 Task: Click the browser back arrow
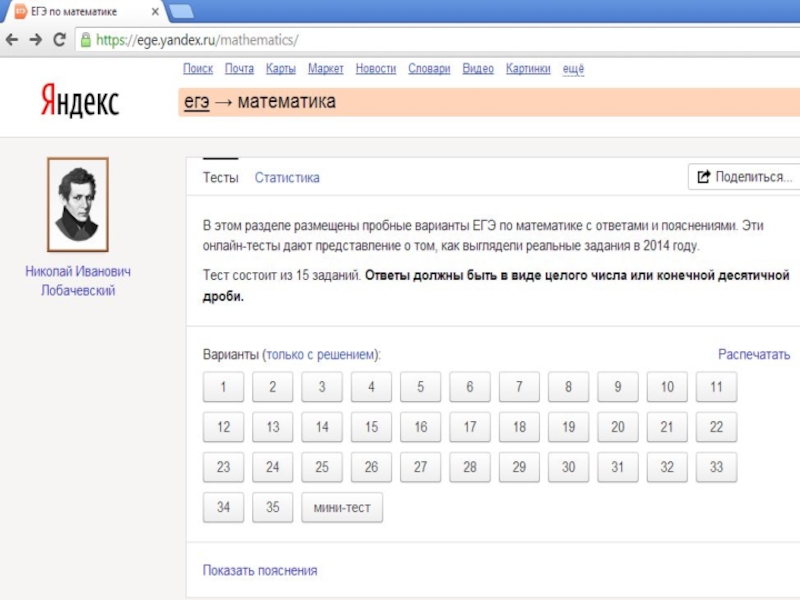[12, 40]
